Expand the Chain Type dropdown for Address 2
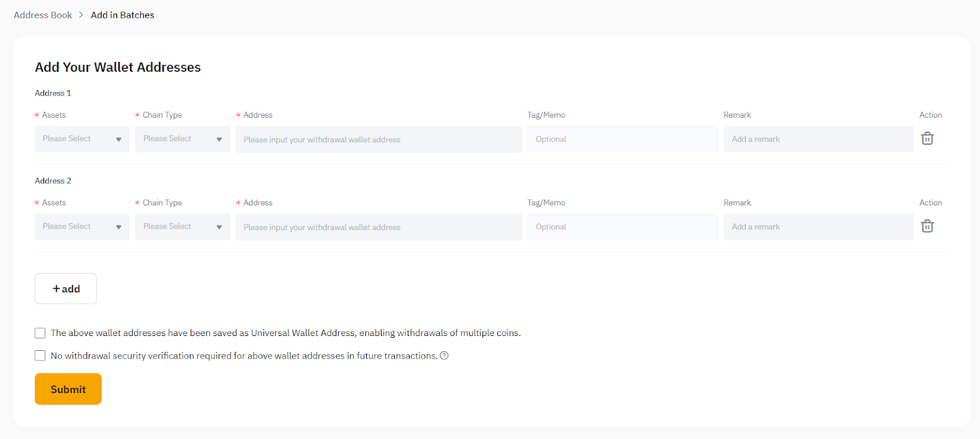The height and width of the screenshot is (439, 980). click(x=183, y=227)
